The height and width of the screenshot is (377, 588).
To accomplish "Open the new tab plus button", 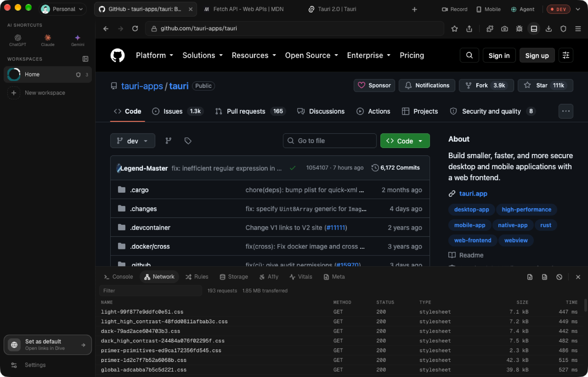I will pyautogui.click(x=415, y=9).
